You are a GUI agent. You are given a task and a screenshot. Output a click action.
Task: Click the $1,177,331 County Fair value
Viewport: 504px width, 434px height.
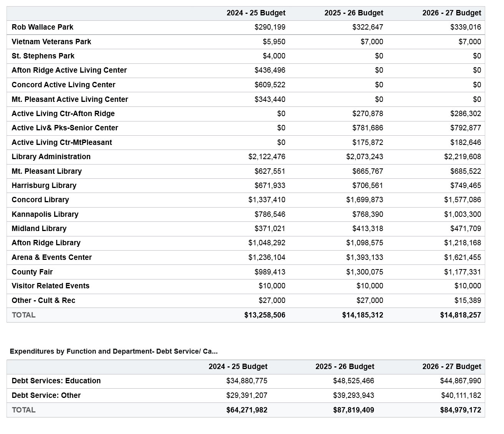[x=463, y=272]
